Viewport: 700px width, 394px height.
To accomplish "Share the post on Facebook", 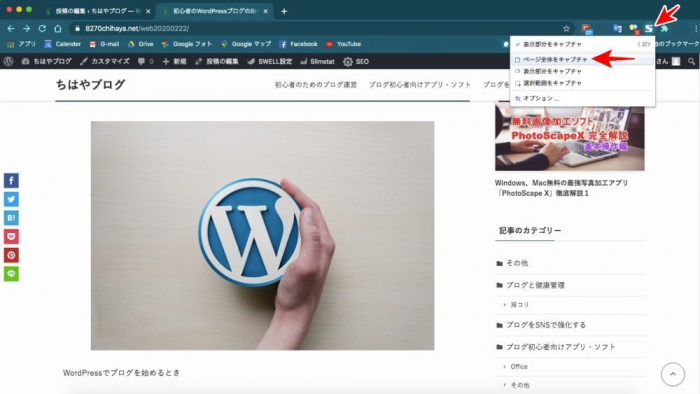I will point(11,181).
